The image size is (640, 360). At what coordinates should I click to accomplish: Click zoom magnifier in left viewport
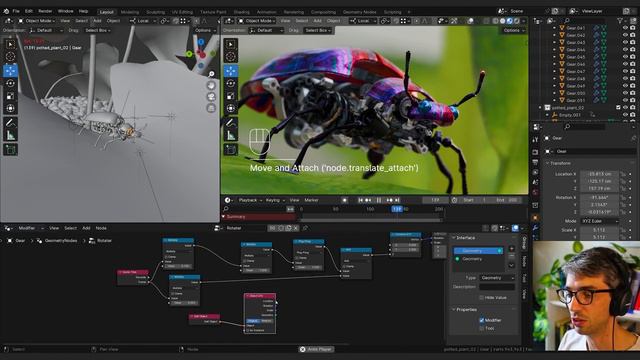pyautogui.click(x=211, y=74)
